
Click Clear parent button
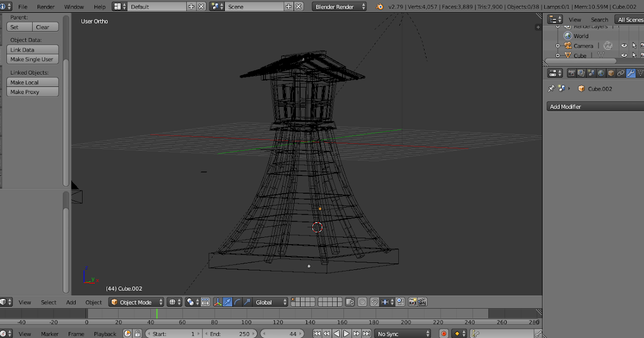[46, 27]
